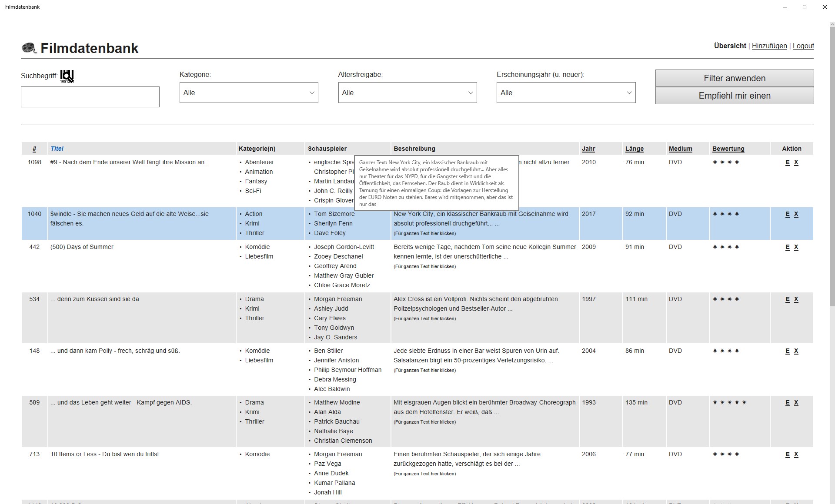
Task: Click actor Paz Vega
Action: point(327,464)
